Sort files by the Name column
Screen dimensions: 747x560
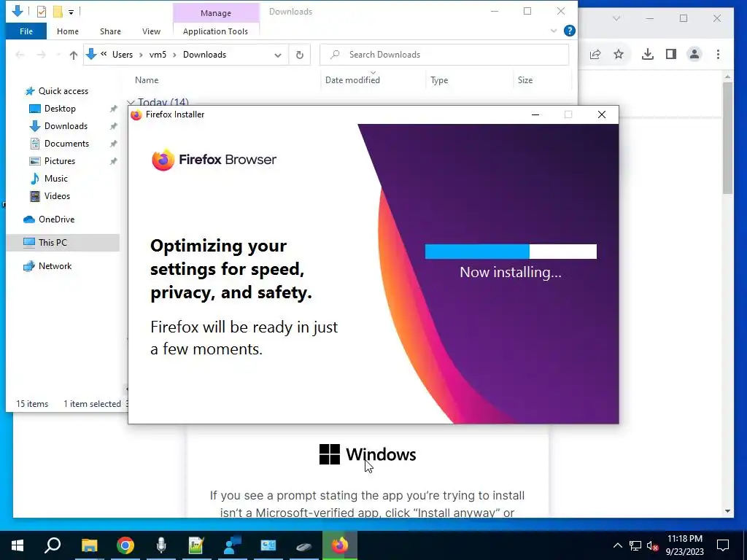point(147,80)
